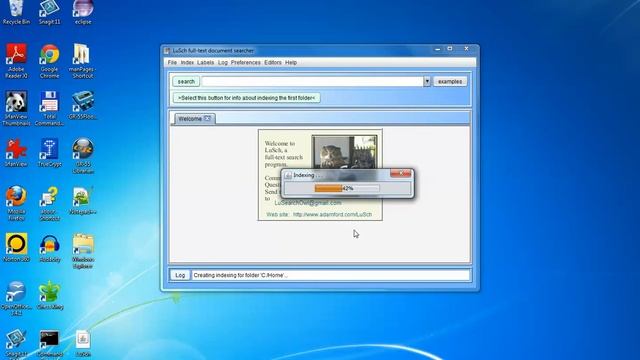
Task: Launch Adobe Reader XI from the desktop
Action: (16, 61)
